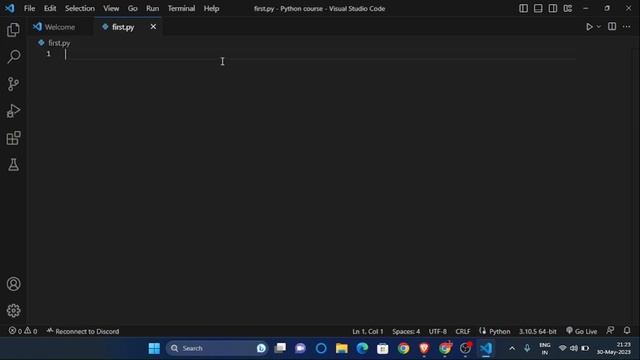Click Ln 1, Col 1 status entry
Image resolution: width=640 pixels, height=360 pixels.
click(x=368, y=331)
